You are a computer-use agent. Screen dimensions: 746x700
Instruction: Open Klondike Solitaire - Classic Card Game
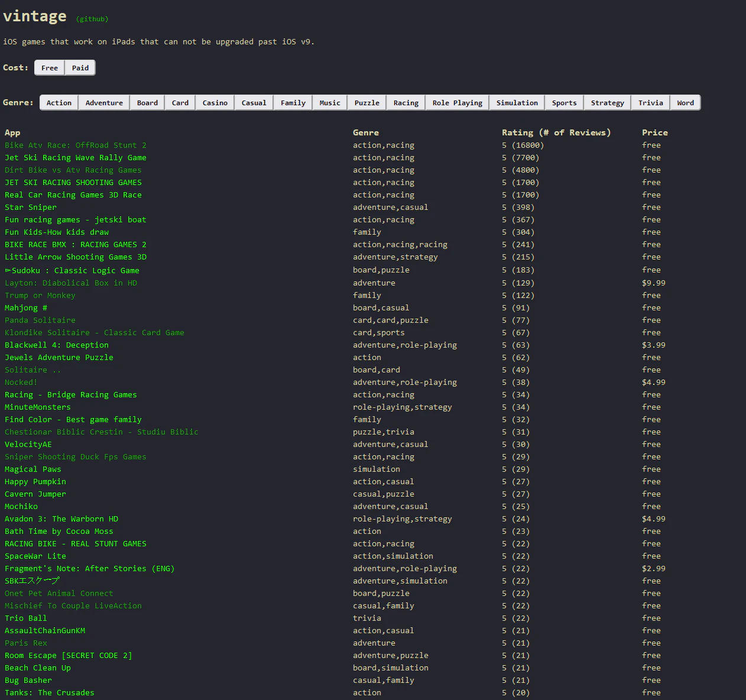95,333
